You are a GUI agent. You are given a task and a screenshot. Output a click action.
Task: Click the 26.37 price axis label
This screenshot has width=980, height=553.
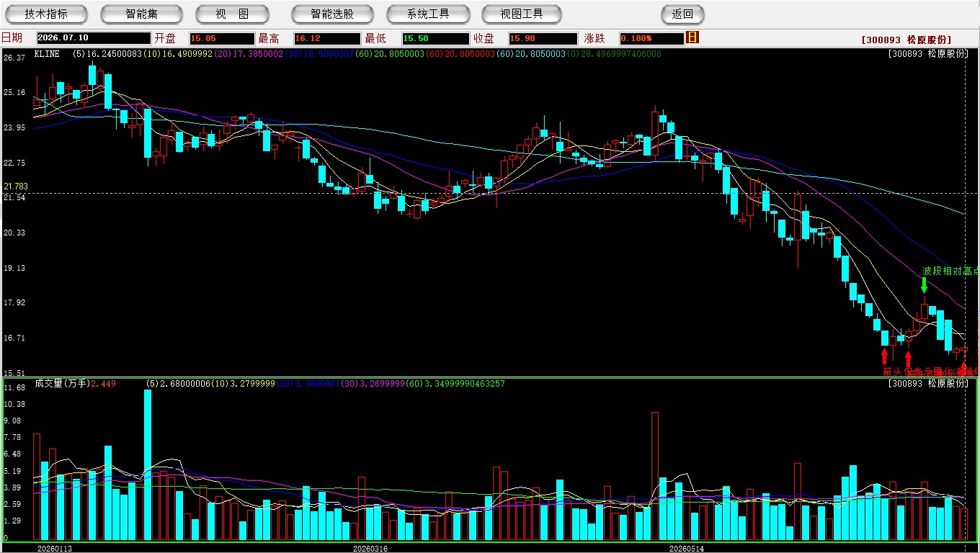click(x=14, y=58)
